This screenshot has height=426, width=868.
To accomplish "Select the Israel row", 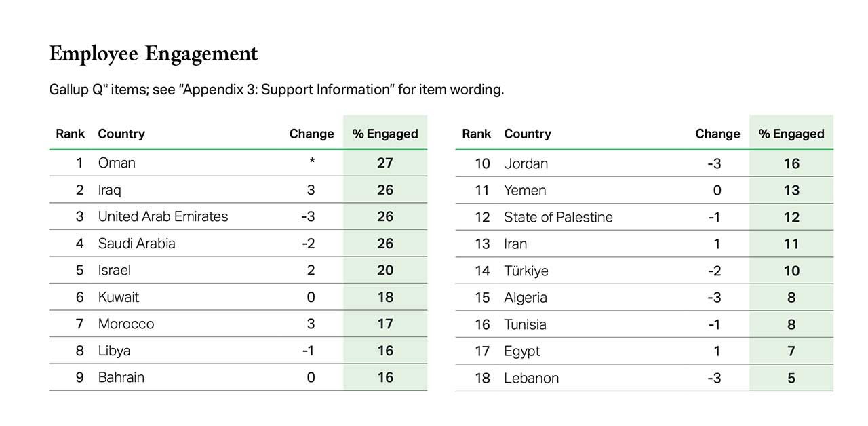I will point(238,270).
